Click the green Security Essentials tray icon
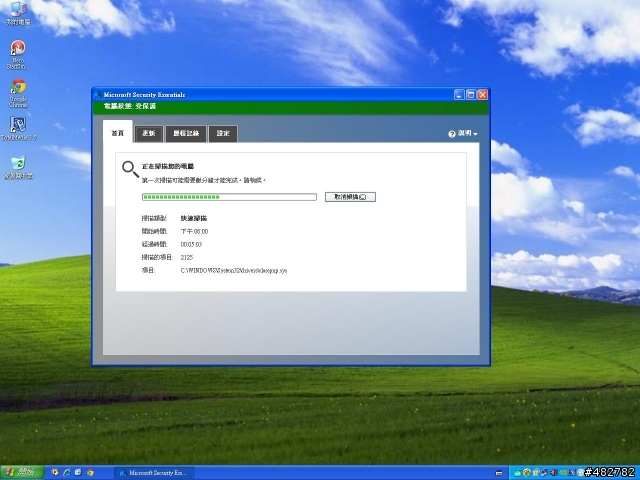This screenshot has height=480, width=640. [x=518, y=473]
